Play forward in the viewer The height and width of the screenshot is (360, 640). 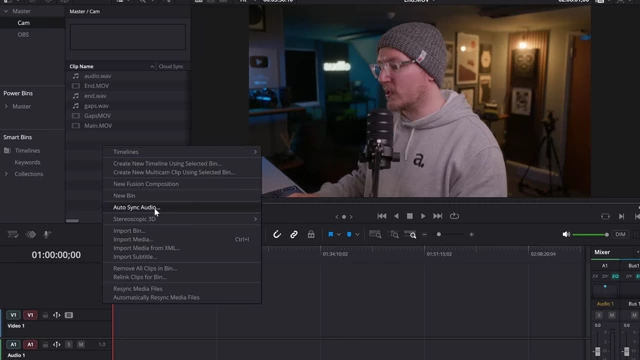coord(423,216)
